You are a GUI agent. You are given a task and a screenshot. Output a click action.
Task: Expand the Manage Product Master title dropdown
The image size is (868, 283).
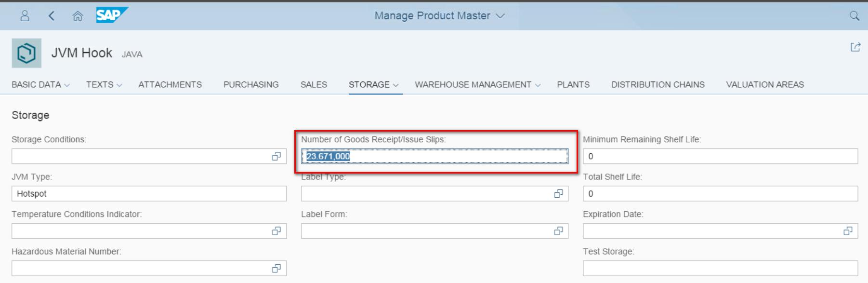[500, 16]
